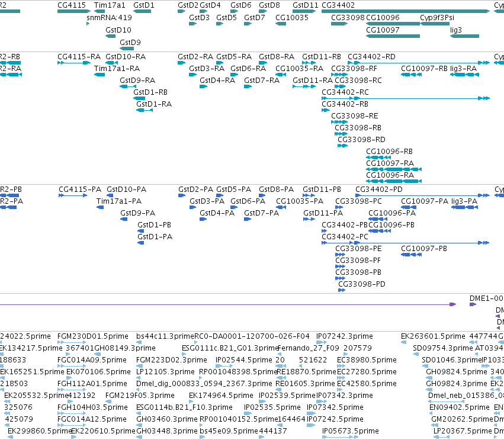Viewport: 504px width, 440px height.
Task: Select the CG33098-RD transcript label
Action: click(361, 140)
